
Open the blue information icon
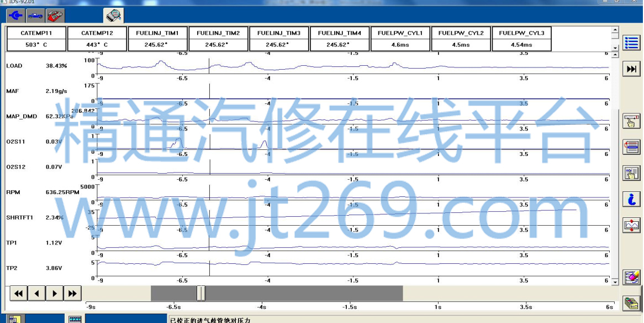coord(632,199)
